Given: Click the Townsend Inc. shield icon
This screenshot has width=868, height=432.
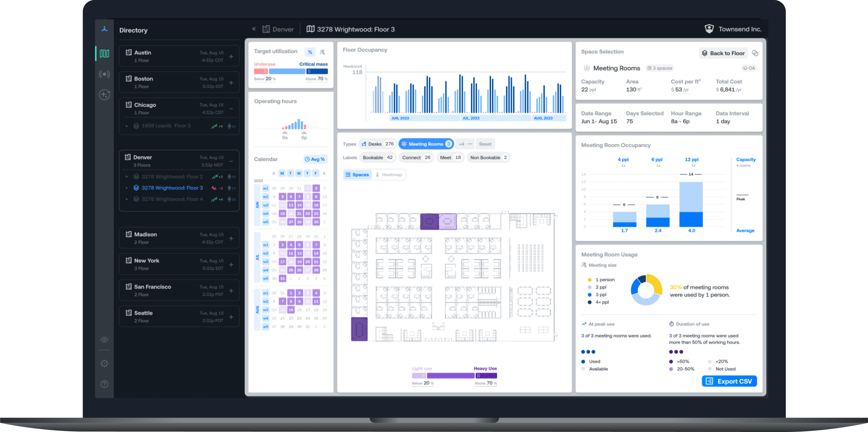Looking at the screenshot, I should 710,29.
